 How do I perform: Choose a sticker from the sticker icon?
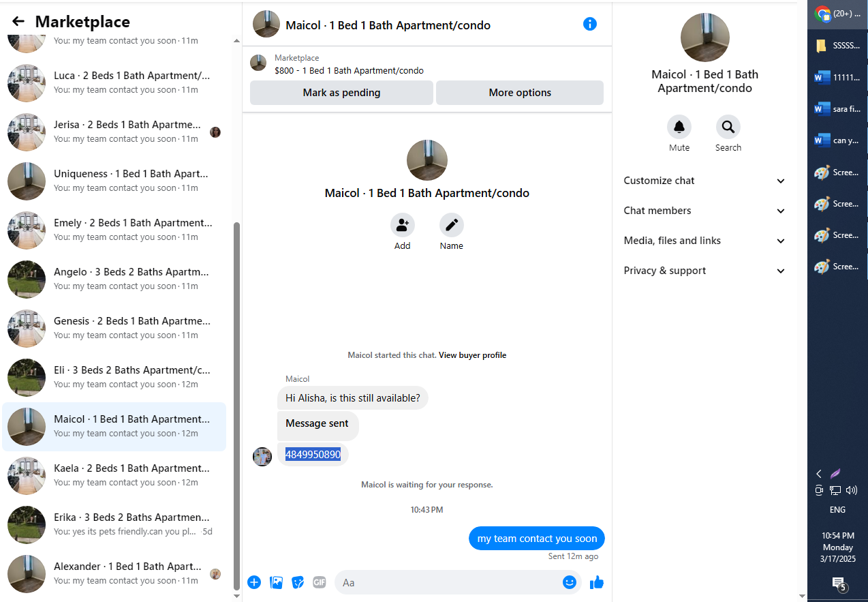click(x=298, y=582)
